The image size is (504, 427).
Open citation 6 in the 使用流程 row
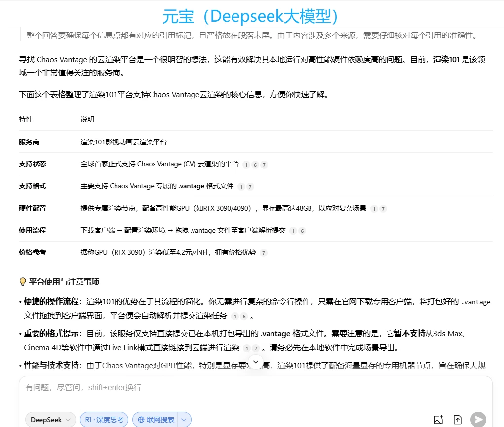pos(302,231)
